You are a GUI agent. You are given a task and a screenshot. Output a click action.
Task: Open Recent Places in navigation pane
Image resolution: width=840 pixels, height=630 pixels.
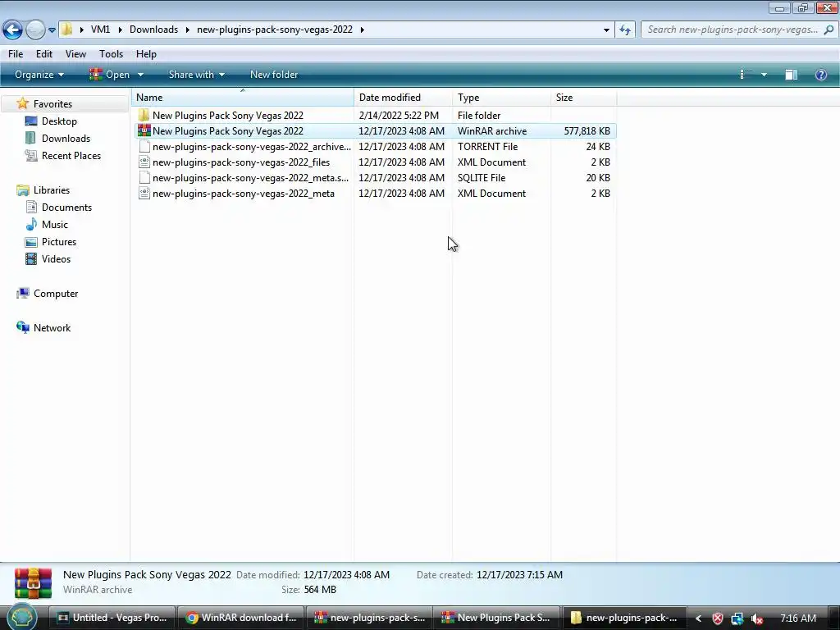click(71, 155)
